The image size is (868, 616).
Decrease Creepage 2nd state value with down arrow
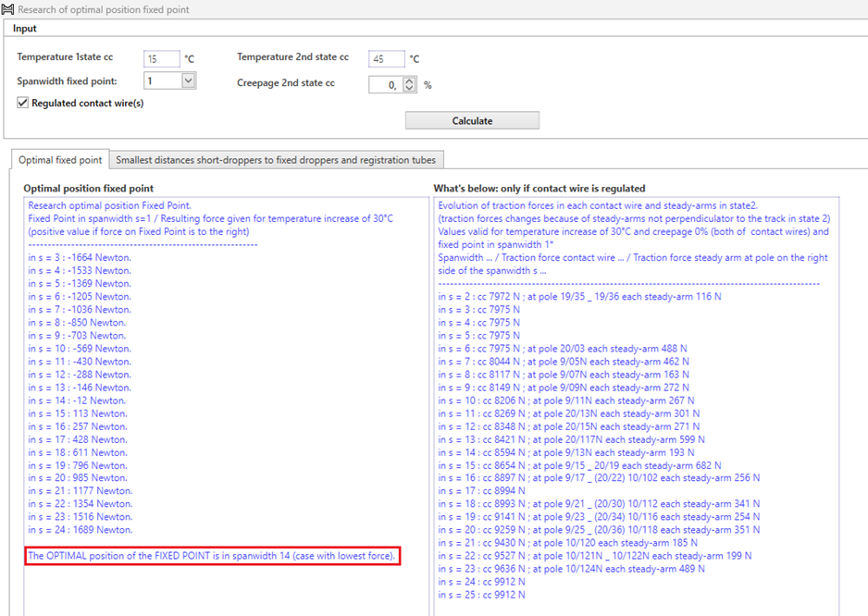(x=411, y=89)
